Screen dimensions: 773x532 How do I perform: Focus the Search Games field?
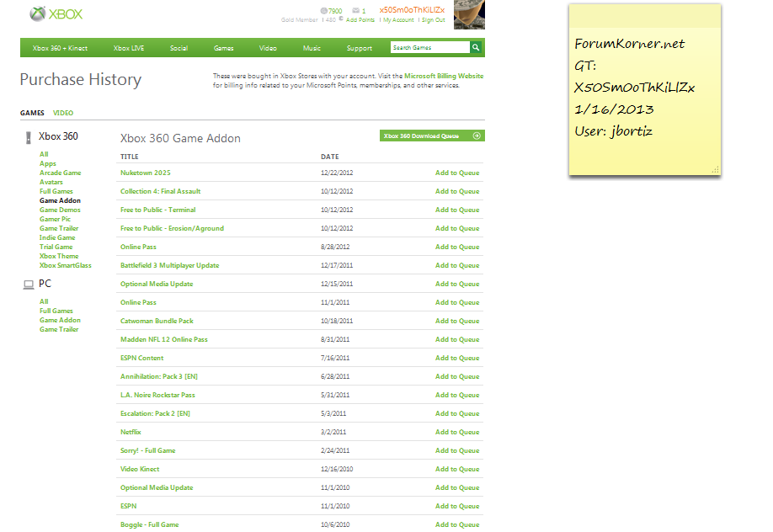[x=430, y=47]
